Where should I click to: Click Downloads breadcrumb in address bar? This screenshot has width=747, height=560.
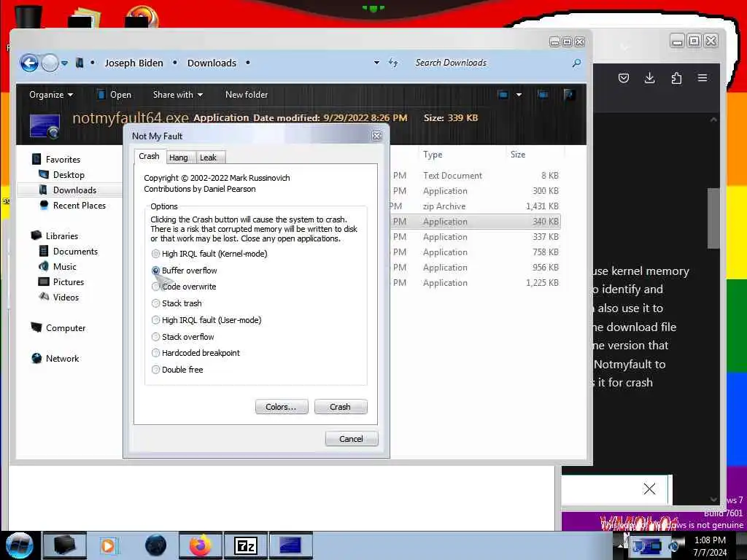pyautogui.click(x=212, y=63)
